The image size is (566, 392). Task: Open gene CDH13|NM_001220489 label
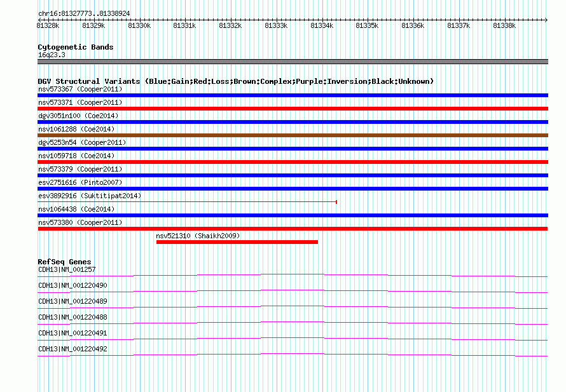(x=72, y=301)
